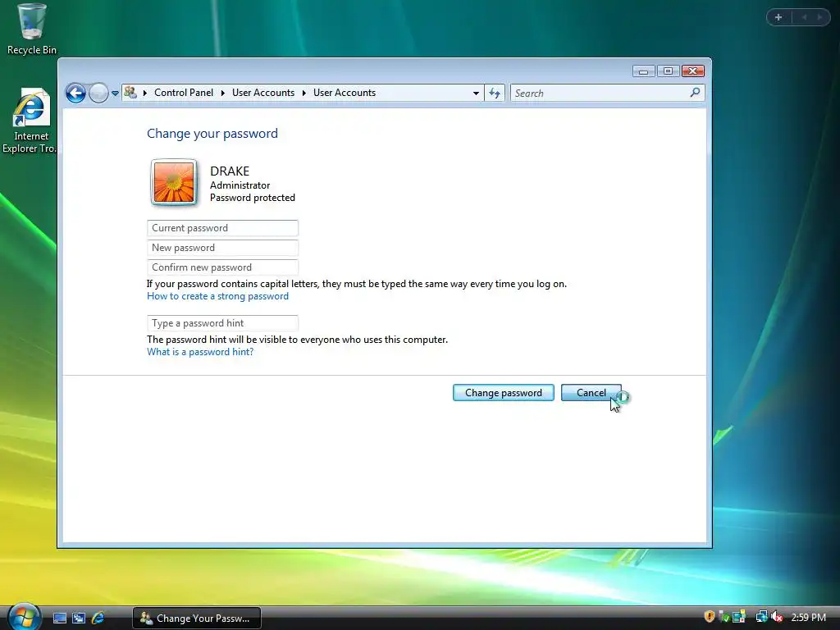The width and height of the screenshot is (840, 630).
Task: Click Show Desktop in Quick Launch
Action: click(x=59, y=619)
